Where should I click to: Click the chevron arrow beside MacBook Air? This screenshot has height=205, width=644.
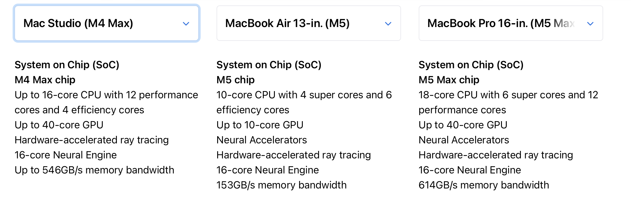click(x=388, y=24)
